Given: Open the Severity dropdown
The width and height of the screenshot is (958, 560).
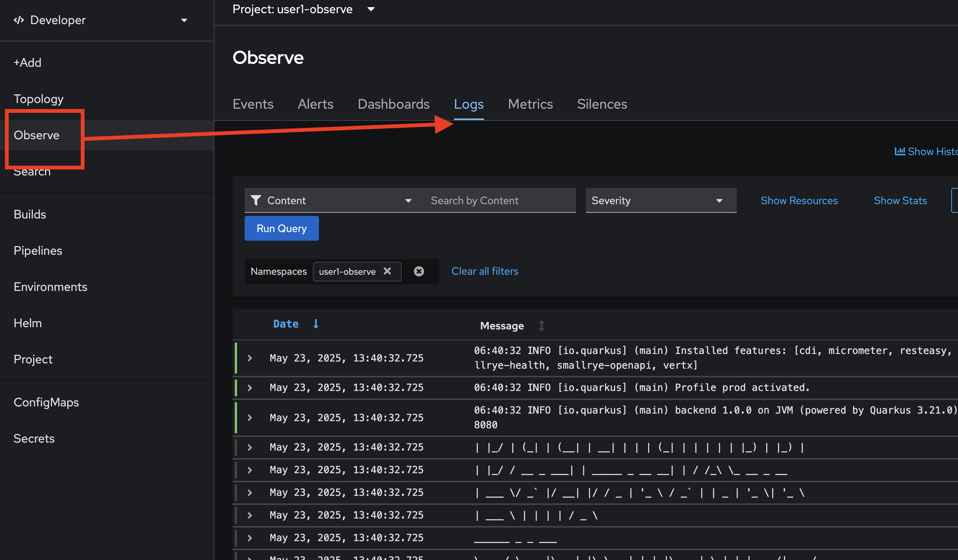Looking at the screenshot, I should click(x=661, y=200).
